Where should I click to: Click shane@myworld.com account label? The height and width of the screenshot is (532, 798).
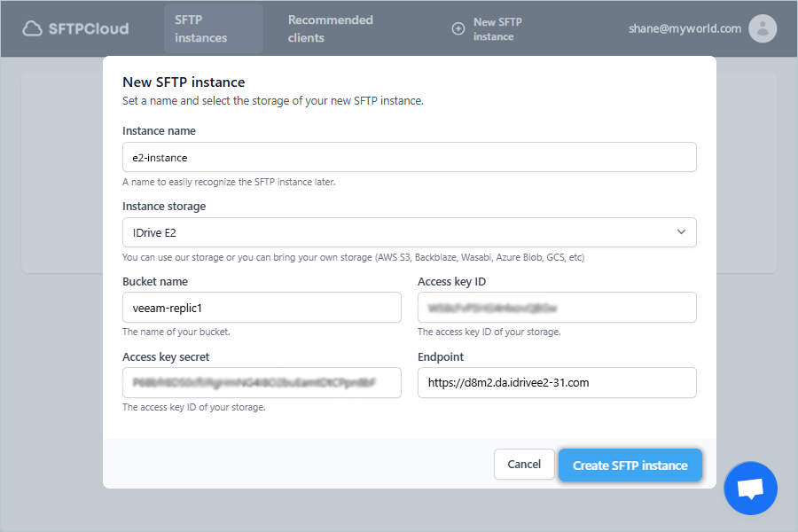point(685,28)
